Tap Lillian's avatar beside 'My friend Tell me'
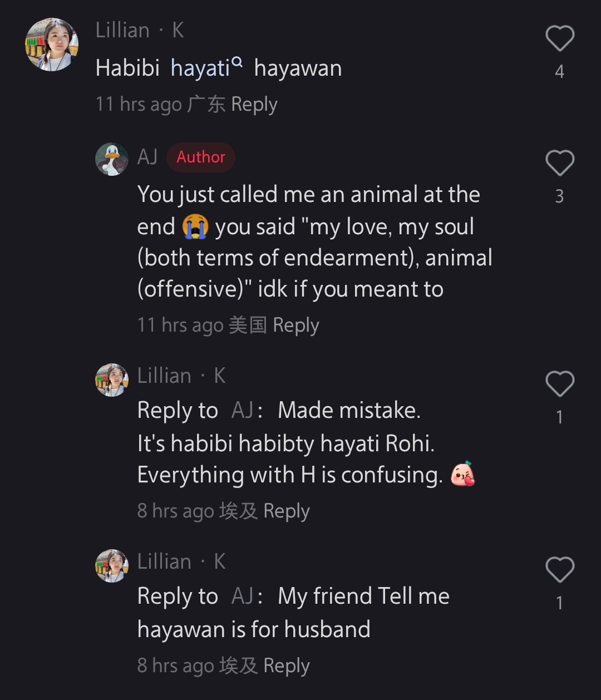The height and width of the screenshot is (700, 601). click(x=112, y=566)
